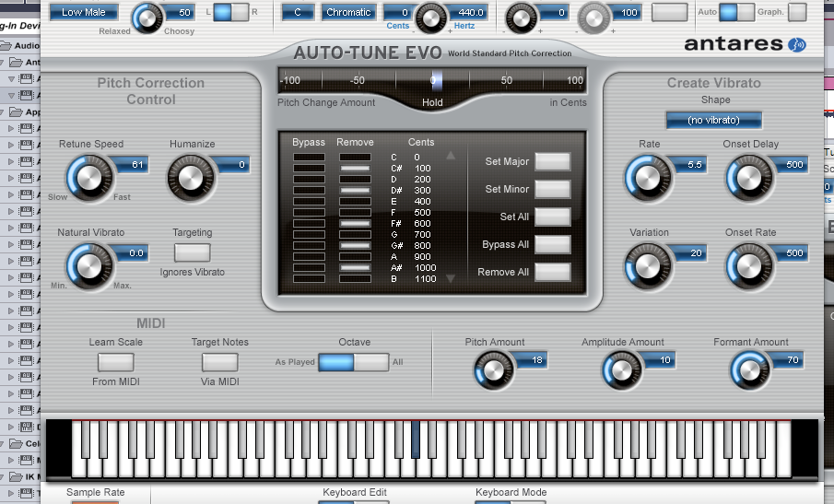Viewport: 834px width, 504px height.
Task: Click Learn Scale From MIDI button
Action: [x=115, y=362]
